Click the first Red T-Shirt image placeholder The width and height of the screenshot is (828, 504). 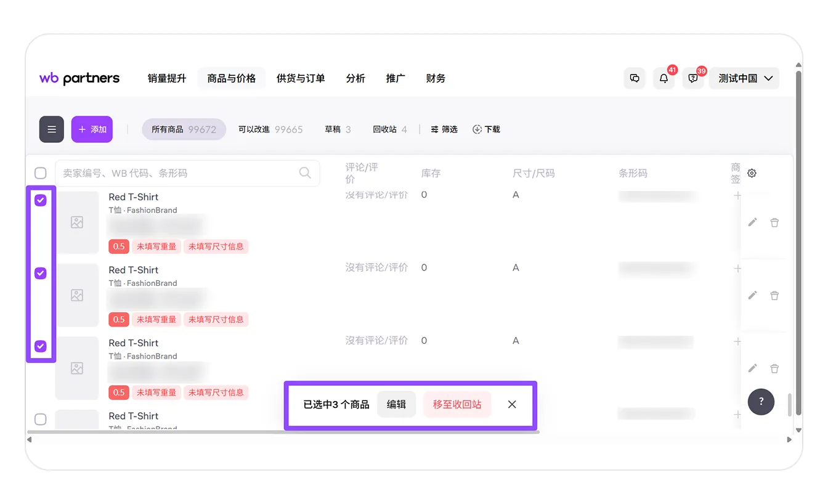coord(77,222)
